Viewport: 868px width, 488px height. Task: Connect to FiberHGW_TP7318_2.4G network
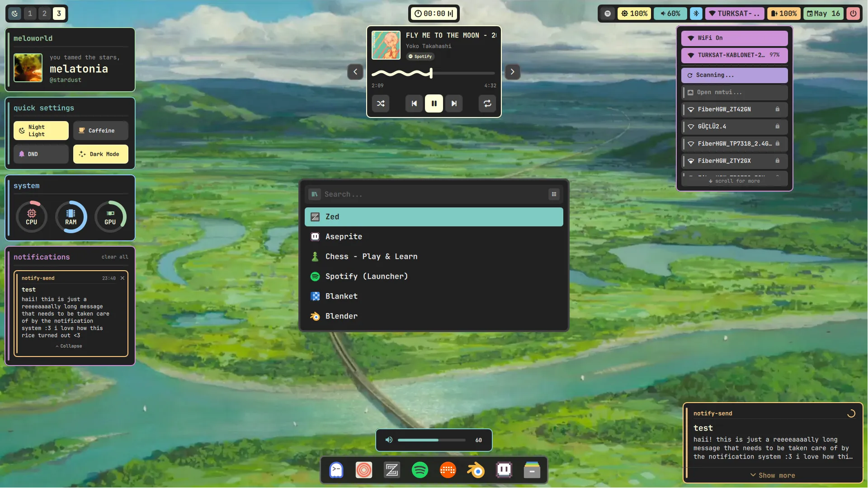click(735, 144)
